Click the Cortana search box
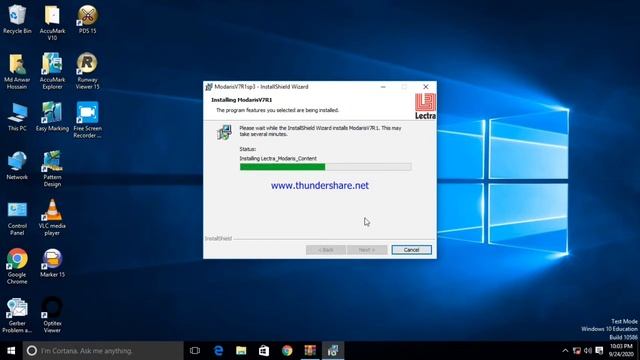 point(103,351)
